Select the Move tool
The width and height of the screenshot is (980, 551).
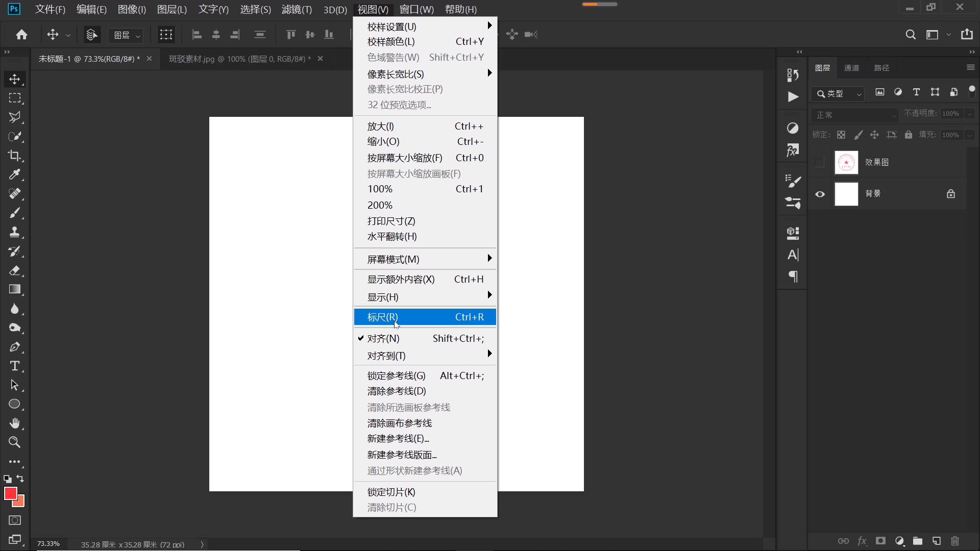click(x=15, y=79)
